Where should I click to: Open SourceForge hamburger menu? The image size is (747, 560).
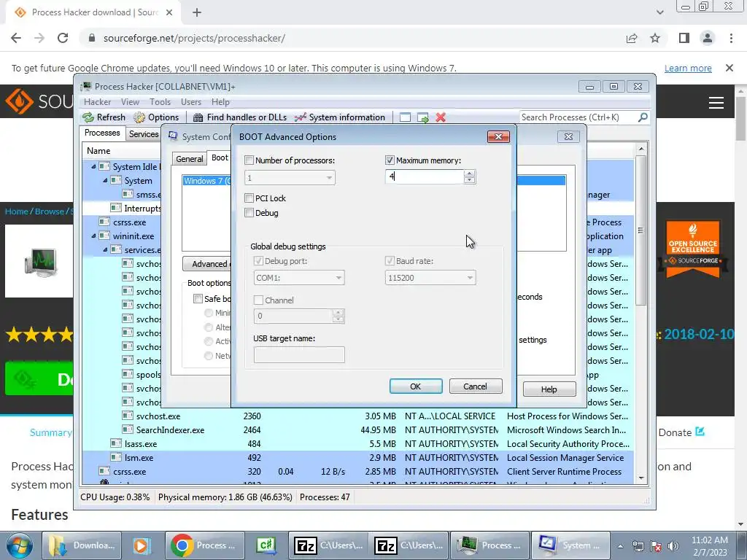coord(716,103)
